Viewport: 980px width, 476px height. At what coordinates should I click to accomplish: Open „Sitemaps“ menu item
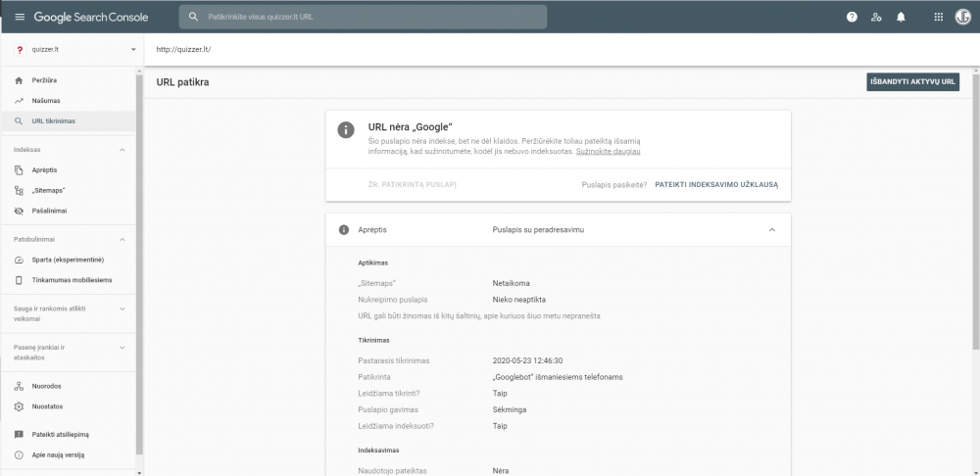[68, 191]
